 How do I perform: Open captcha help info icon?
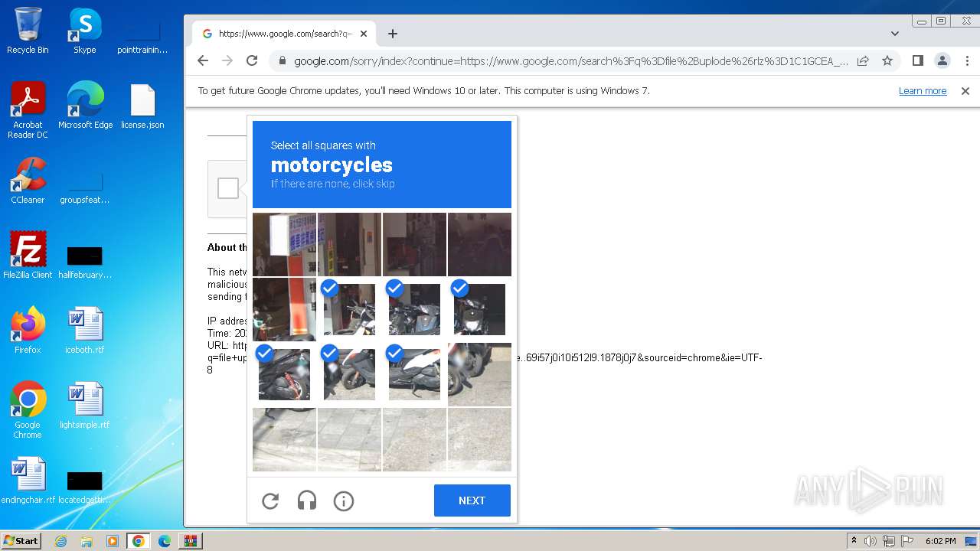pos(344,501)
